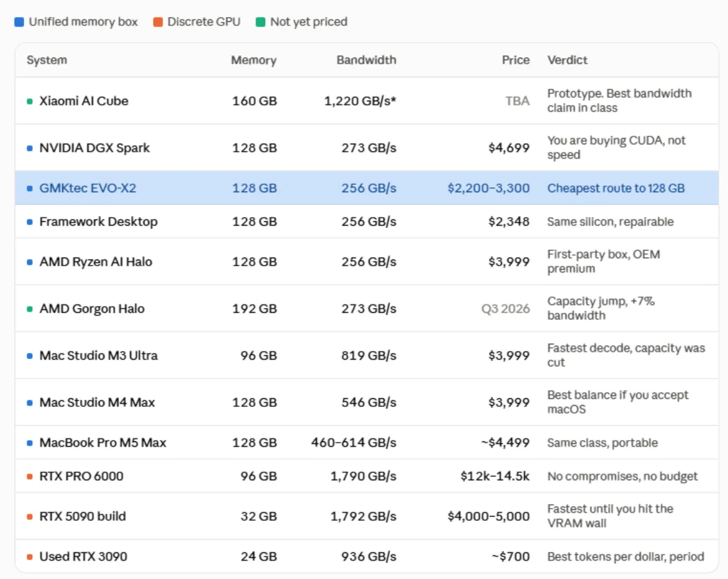Select the AMD Gorgon Halo name

[92, 309]
